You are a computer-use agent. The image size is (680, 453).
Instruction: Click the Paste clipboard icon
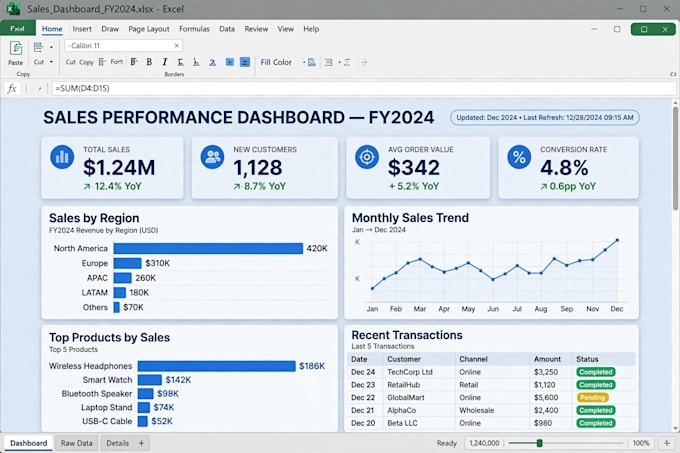coord(16,48)
